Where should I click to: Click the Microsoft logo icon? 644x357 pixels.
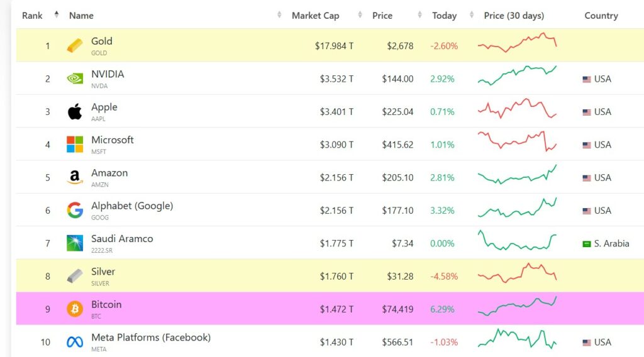[75, 145]
